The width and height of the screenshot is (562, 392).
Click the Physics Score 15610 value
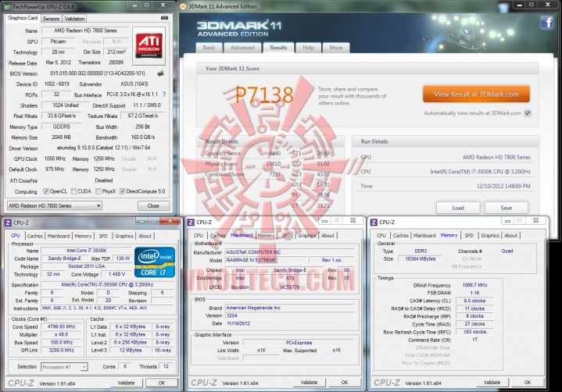pos(274,164)
